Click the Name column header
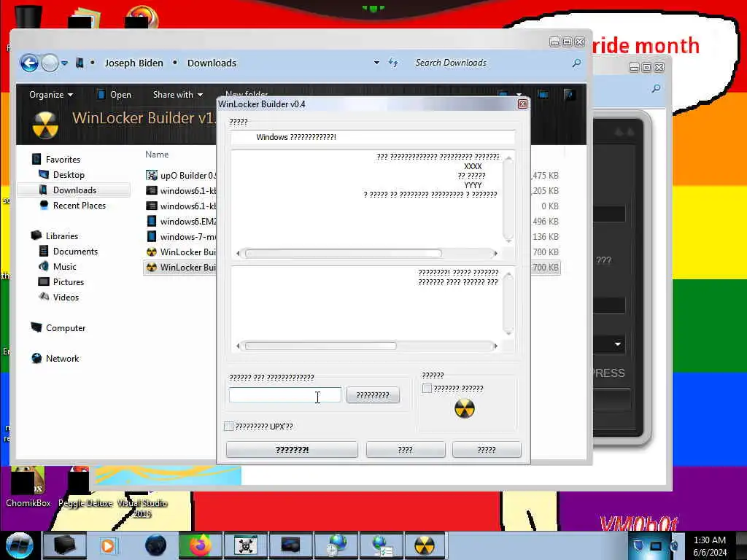Screen dimensions: 747x560 coord(157,155)
